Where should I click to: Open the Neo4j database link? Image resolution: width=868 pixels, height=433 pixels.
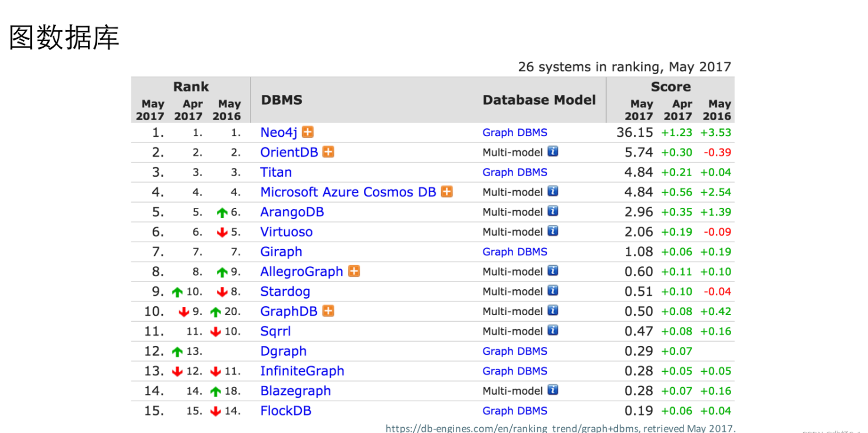pyautogui.click(x=279, y=133)
